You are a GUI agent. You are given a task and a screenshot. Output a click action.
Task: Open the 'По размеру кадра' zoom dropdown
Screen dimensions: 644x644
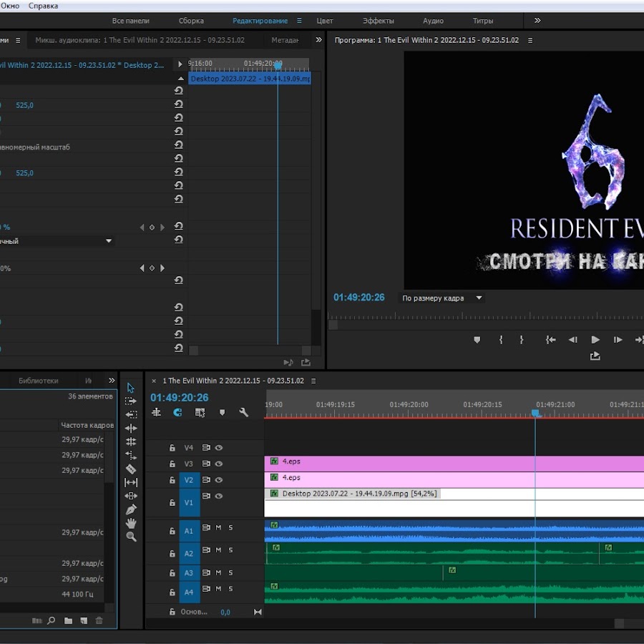(441, 298)
